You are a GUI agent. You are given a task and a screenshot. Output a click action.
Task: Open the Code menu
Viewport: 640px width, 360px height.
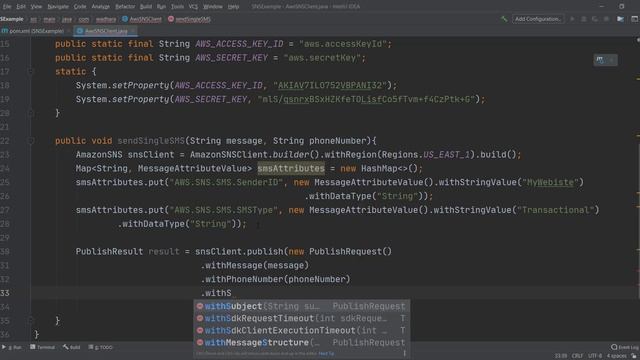pyautogui.click(x=80, y=7)
